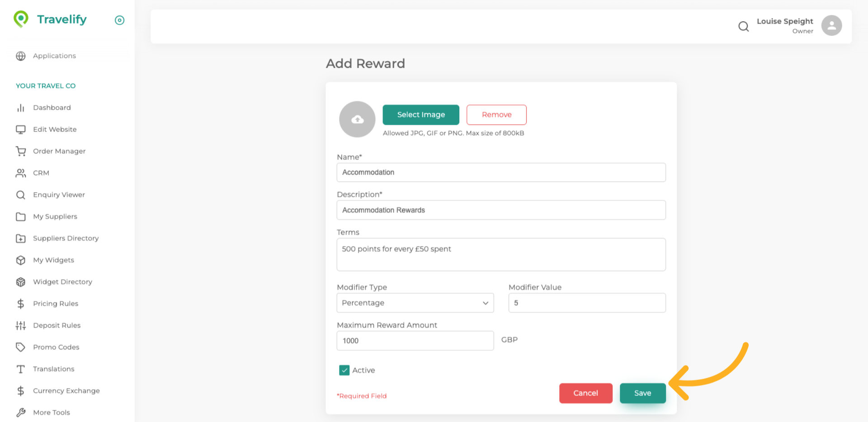Click the Travelify logo icon
This screenshot has width=868, height=422.
tap(21, 19)
